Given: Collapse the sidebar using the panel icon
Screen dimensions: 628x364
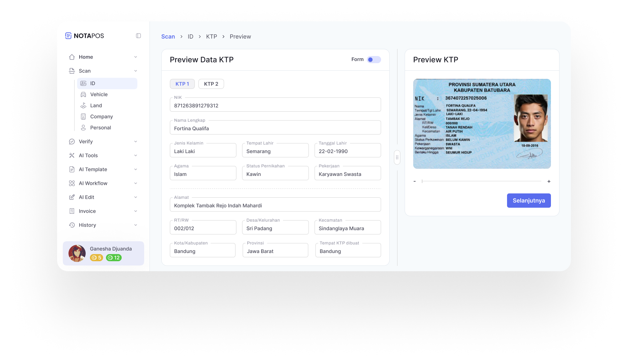Looking at the screenshot, I should coord(138,36).
